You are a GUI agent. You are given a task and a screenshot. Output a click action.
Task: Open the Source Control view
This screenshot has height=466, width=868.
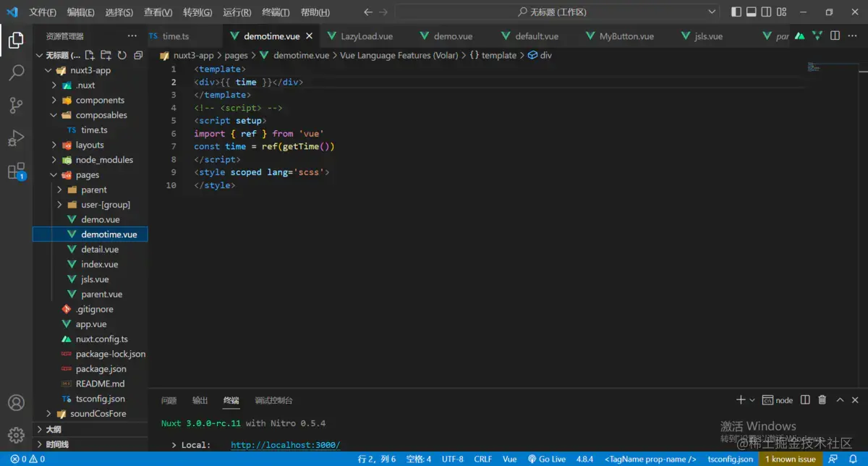click(16, 106)
